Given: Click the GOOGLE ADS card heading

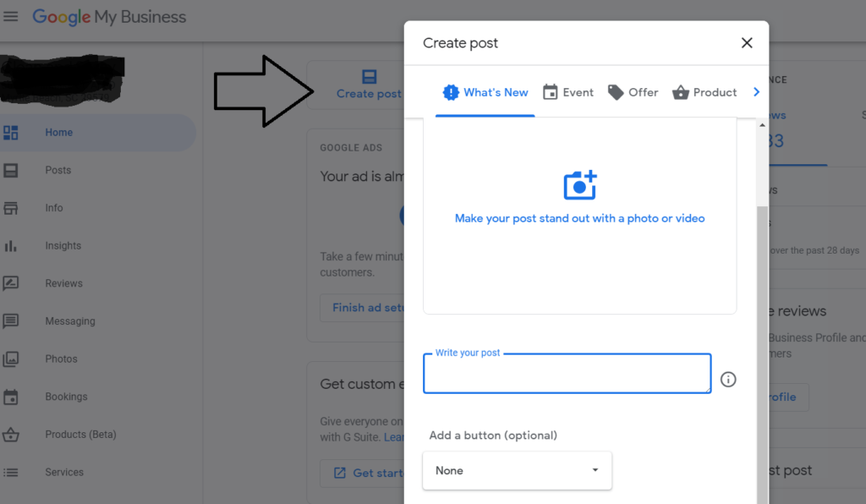Looking at the screenshot, I should 351,147.
